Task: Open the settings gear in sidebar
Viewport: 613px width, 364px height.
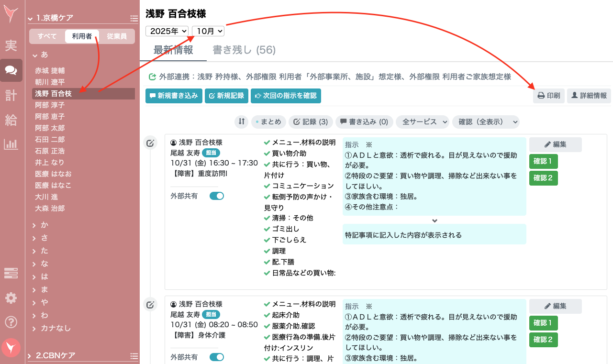Action: (11, 298)
